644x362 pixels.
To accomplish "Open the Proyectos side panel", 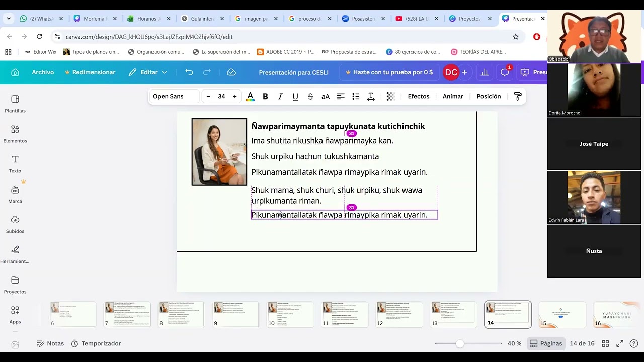I will [15, 285].
